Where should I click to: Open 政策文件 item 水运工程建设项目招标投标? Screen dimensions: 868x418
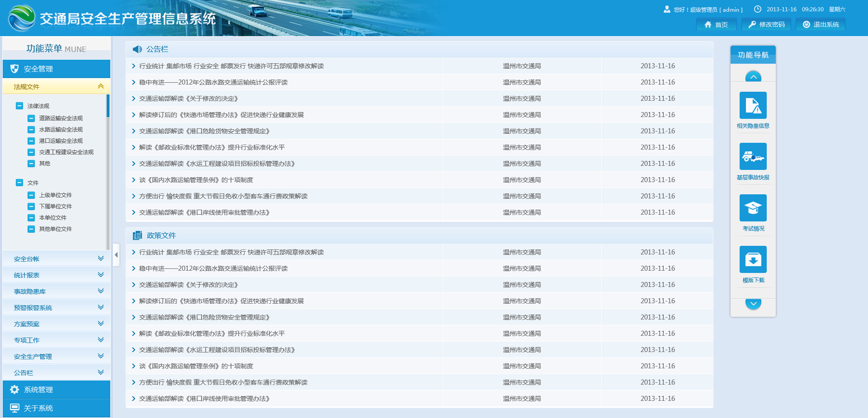pyautogui.click(x=217, y=350)
